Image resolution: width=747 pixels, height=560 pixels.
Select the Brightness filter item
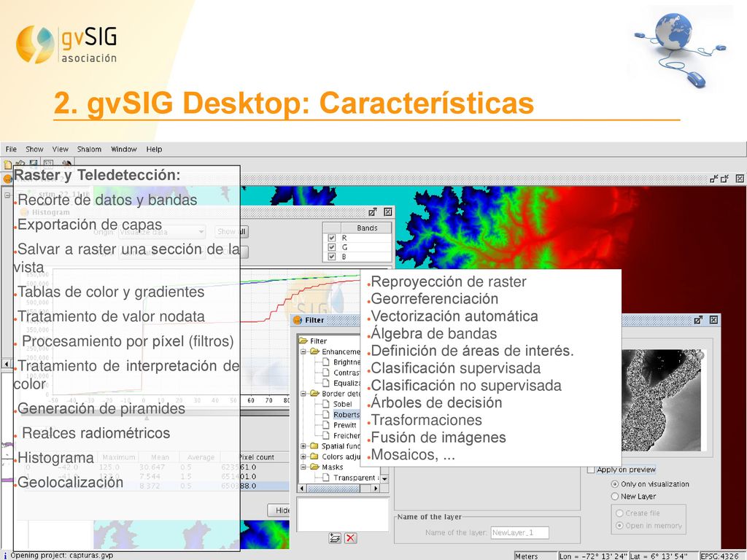click(x=347, y=362)
